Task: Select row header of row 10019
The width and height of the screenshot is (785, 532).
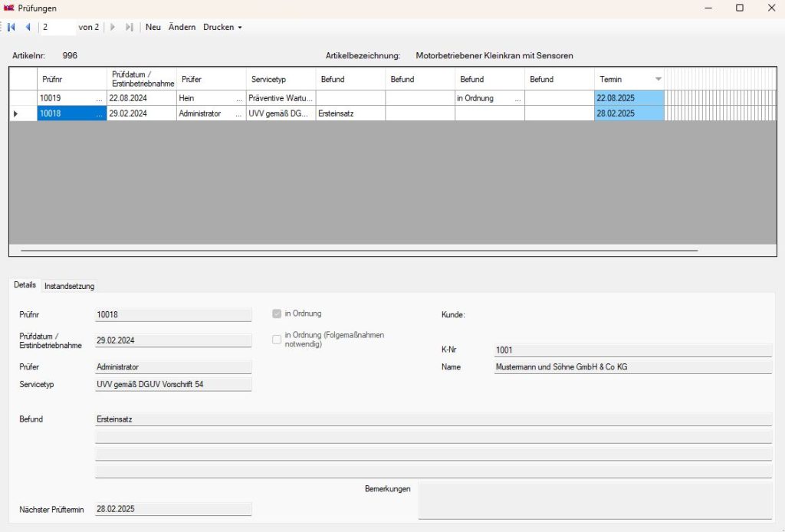Action: 23,99
